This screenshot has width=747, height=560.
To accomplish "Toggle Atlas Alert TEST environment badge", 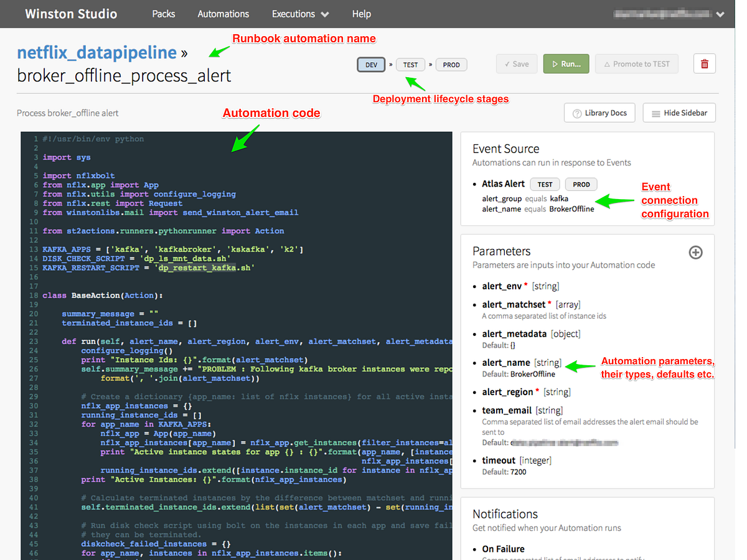I will point(545,184).
